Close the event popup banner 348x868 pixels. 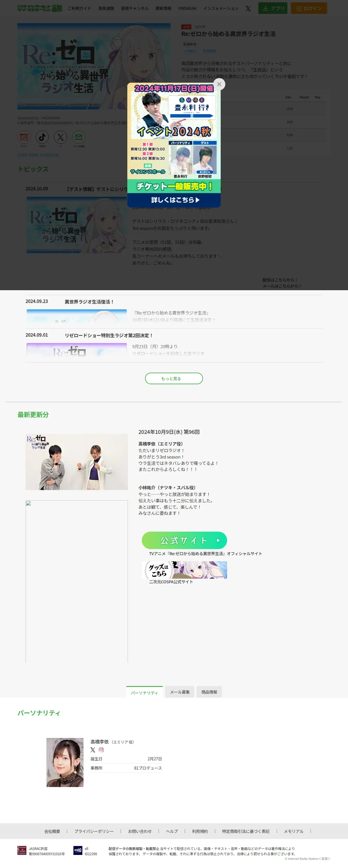219,84
